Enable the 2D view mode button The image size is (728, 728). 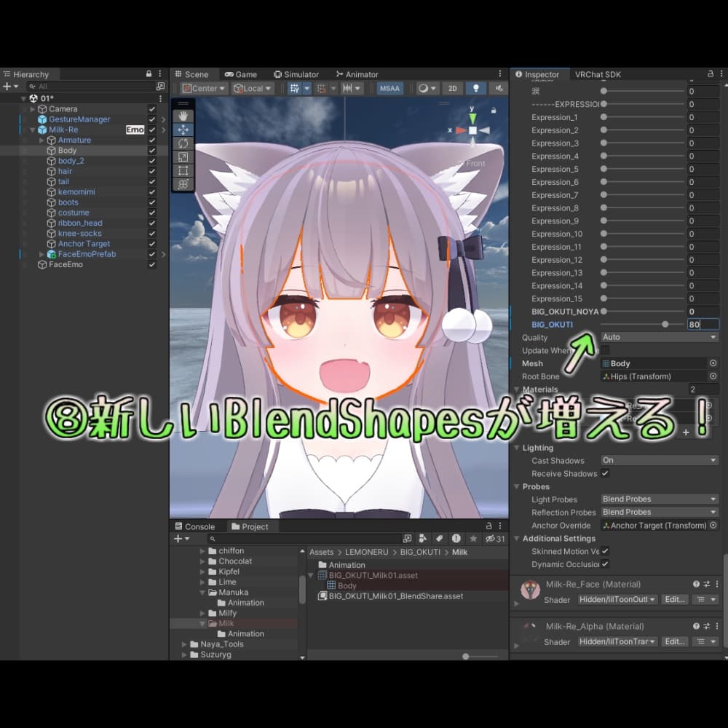pos(452,88)
